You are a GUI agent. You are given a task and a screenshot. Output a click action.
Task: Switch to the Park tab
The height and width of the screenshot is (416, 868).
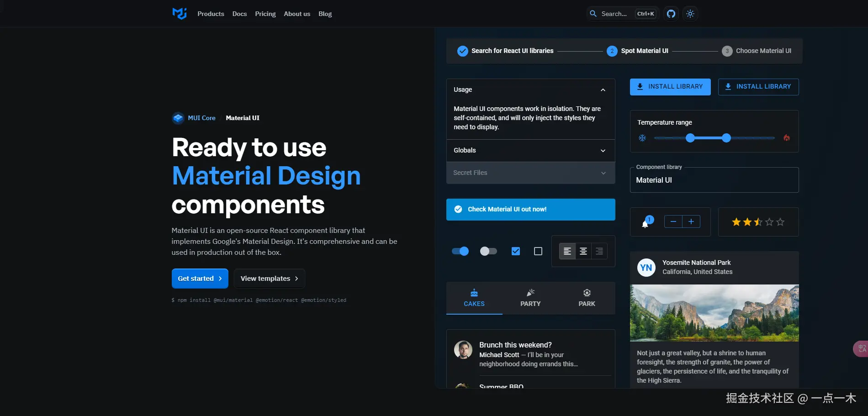click(587, 298)
